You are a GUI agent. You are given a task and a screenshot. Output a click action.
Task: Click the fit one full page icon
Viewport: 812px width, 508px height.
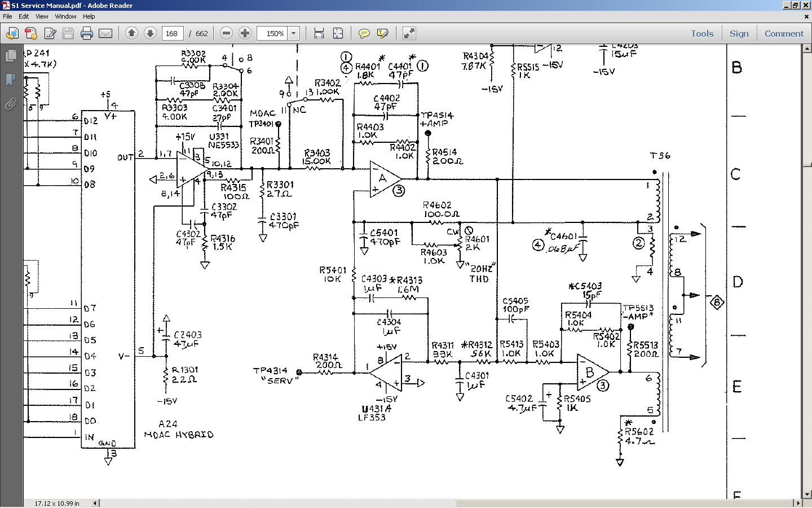coord(338,33)
